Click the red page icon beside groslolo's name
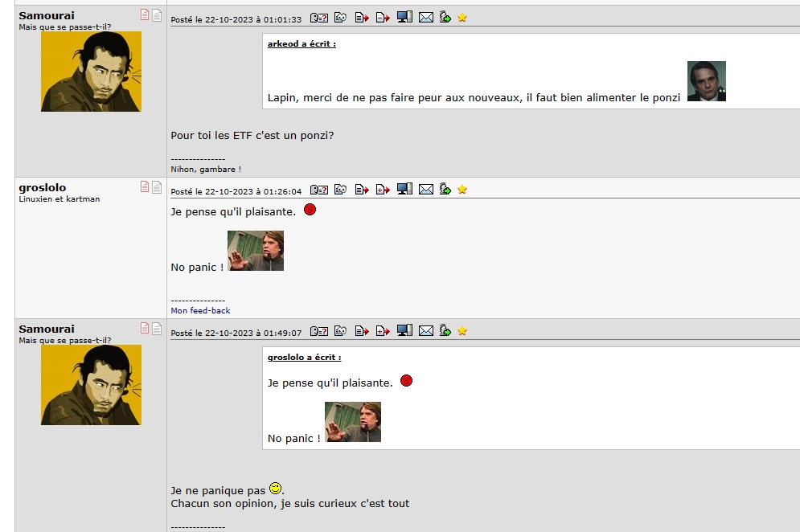This screenshot has height=532, width=800. [x=145, y=187]
